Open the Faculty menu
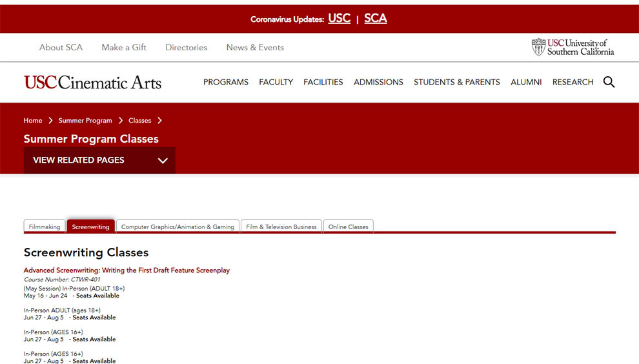The width and height of the screenshot is (639, 364). tap(276, 82)
